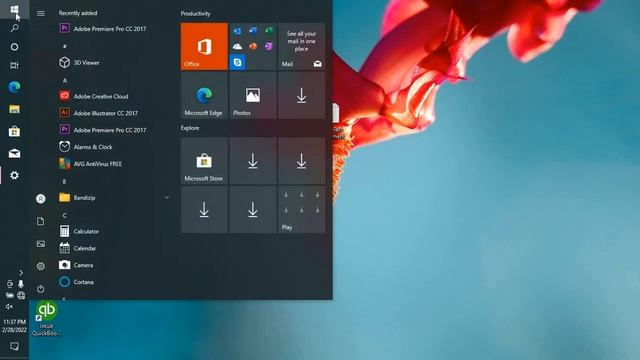Click the Recently added heading

coord(78,13)
